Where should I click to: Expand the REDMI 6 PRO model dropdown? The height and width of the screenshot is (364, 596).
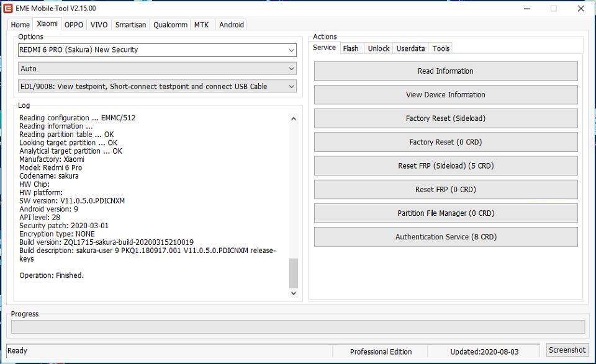tap(291, 50)
